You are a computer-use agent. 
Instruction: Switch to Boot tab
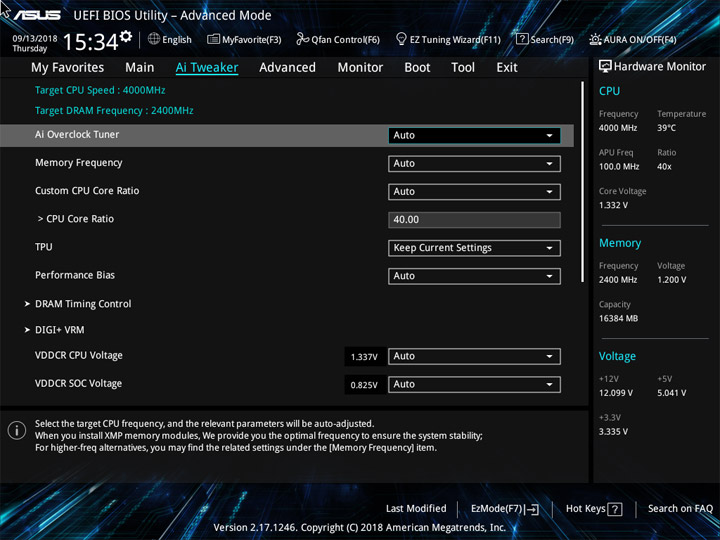(417, 68)
